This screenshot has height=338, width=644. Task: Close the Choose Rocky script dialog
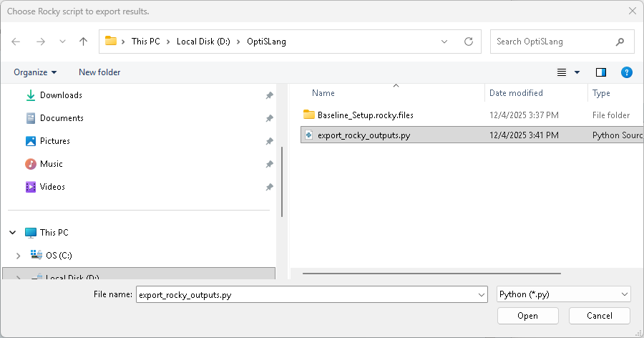pyautogui.click(x=633, y=11)
